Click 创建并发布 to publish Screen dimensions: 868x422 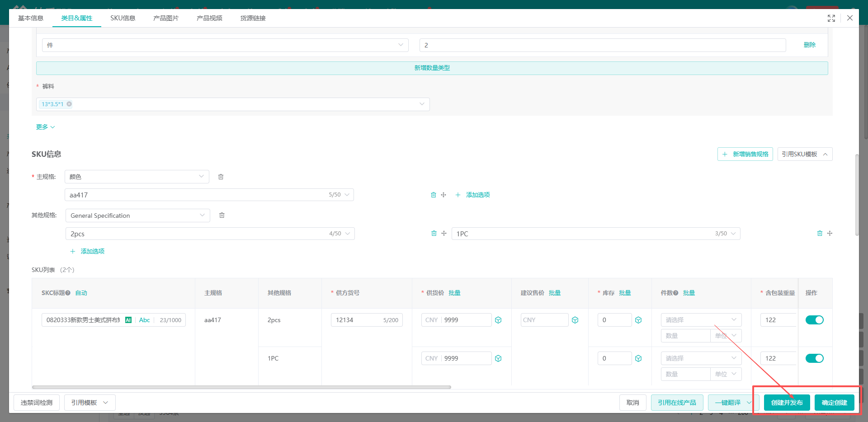coord(787,403)
